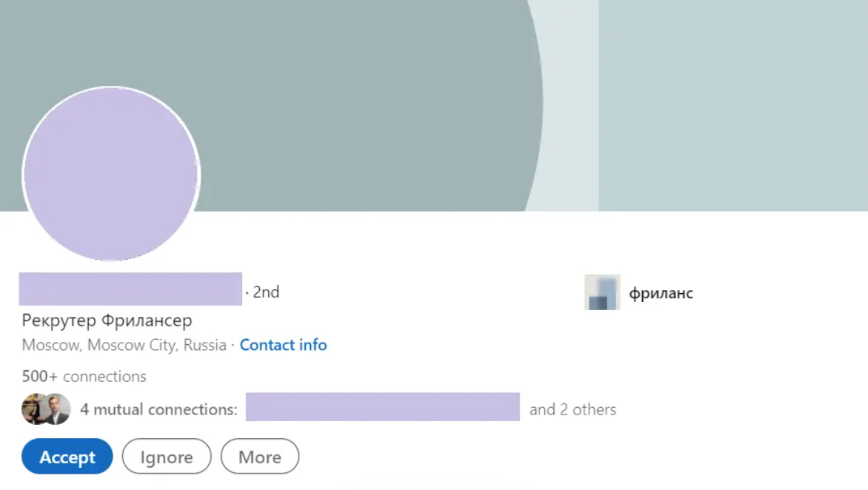The height and width of the screenshot is (490, 868).
Task: View the 500+ connections list
Action: (84, 376)
